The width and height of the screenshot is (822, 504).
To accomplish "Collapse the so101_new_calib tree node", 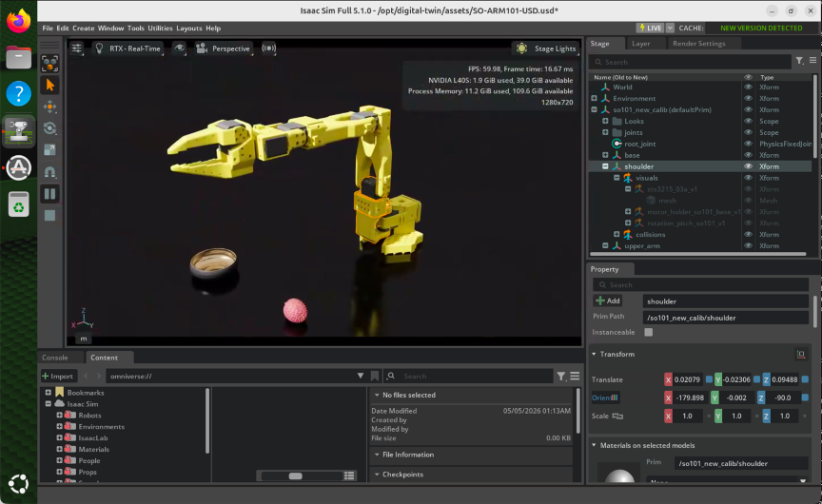I will (594, 109).
